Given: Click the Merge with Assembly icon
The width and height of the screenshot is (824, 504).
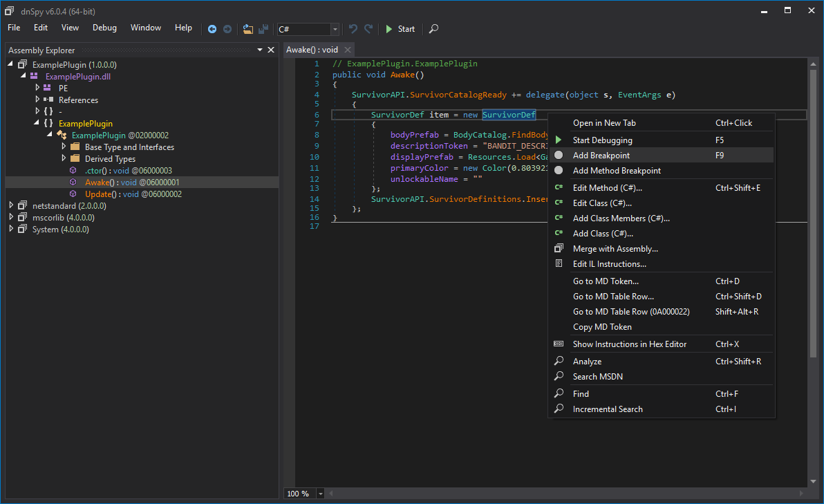Looking at the screenshot, I should 559,249.
